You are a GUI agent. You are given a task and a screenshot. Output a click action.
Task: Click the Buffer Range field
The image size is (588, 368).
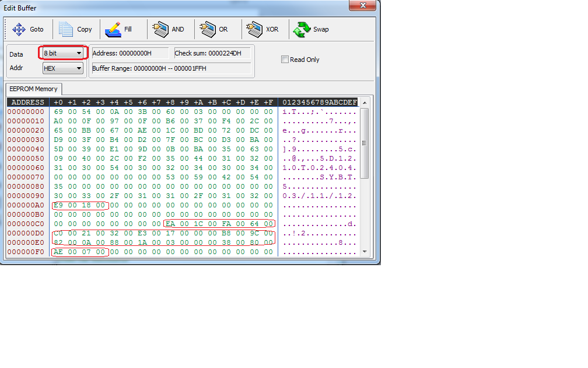point(171,68)
